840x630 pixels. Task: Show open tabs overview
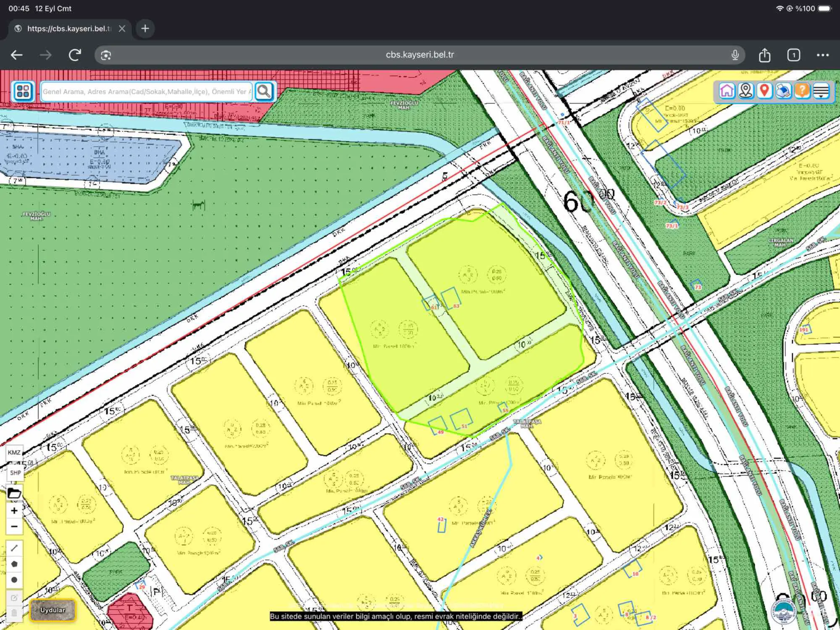794,55
